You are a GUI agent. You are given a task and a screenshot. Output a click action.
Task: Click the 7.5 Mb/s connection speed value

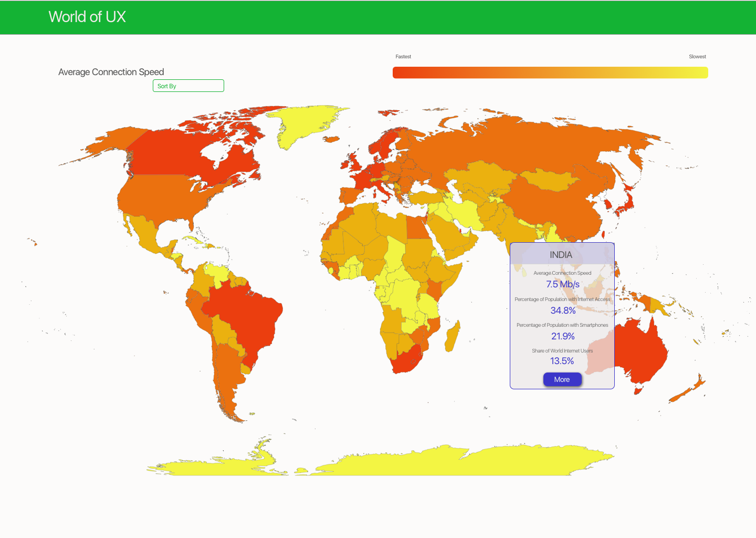(562, 284)
